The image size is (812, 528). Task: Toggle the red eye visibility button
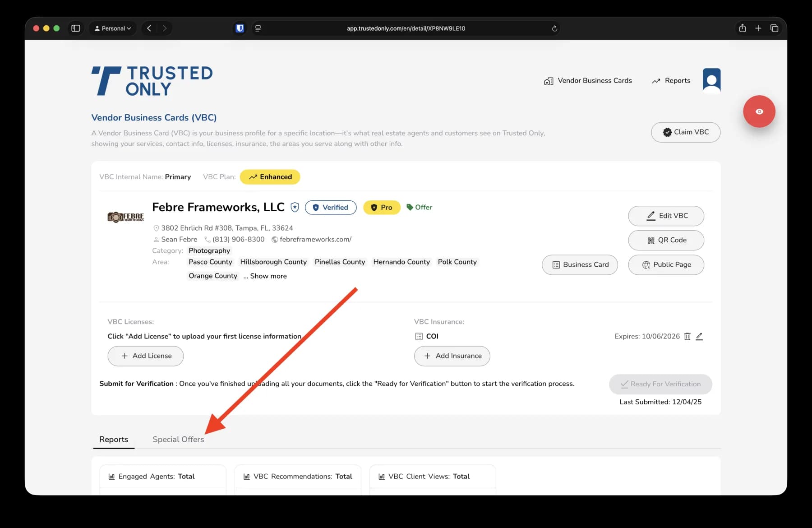(x=759, y=111)
